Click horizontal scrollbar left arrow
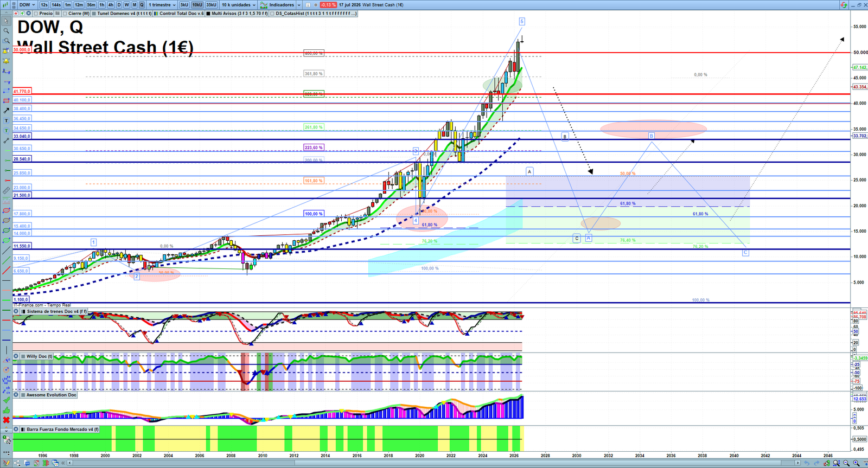 coord(70,463)
